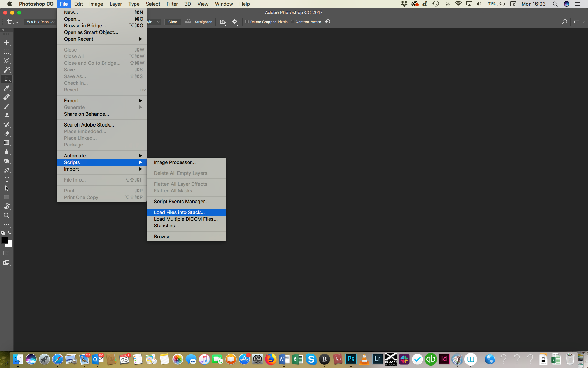Open the px/in units dropdown
This screenshot has height=368, width=588.
tap(154, 22)
